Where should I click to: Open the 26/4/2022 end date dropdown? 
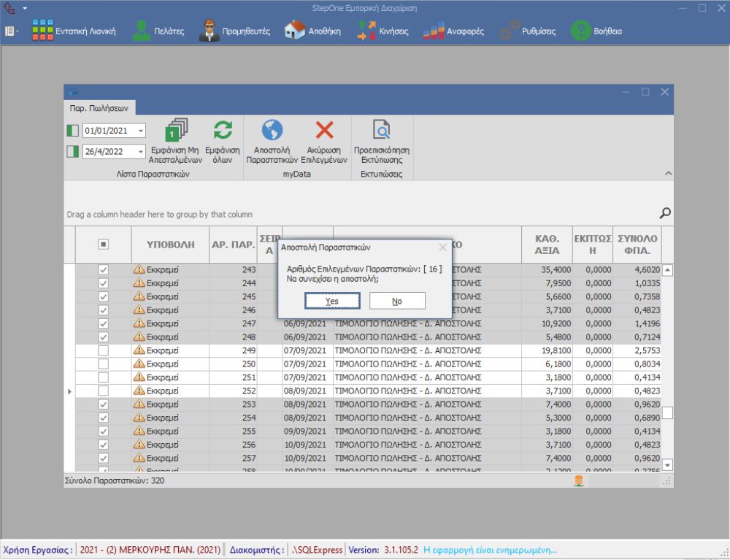pos(140,152)
